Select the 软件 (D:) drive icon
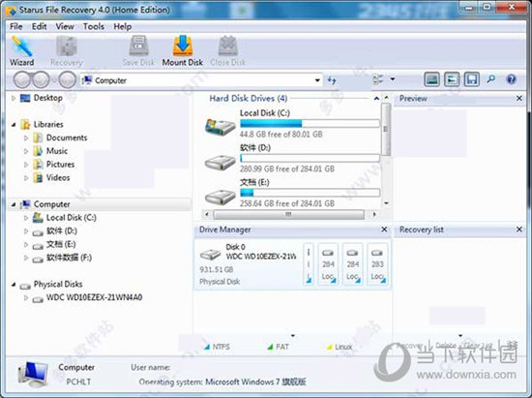The height and width of the screenshot is (398, 532). [x=221, y=163]
